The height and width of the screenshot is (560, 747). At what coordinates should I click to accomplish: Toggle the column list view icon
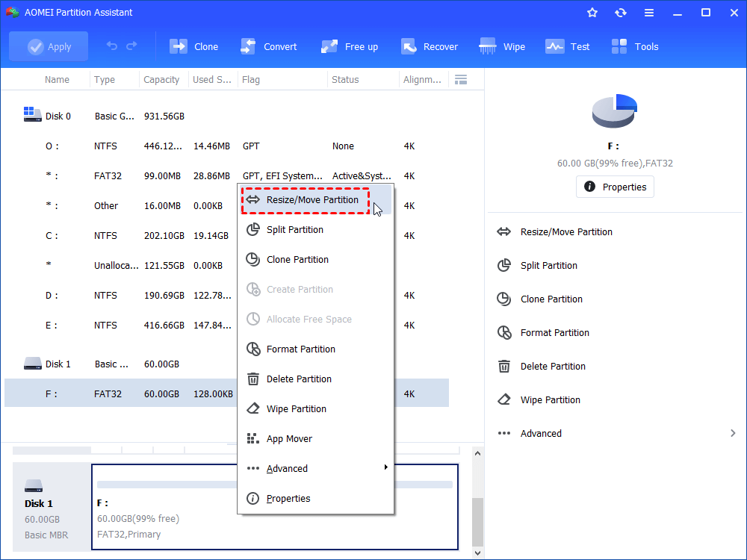coord(461,80)
